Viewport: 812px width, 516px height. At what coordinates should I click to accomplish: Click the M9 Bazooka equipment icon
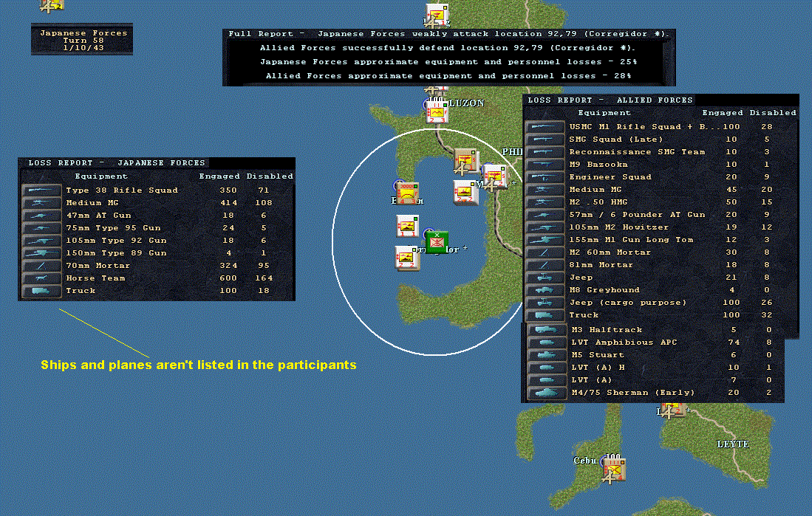pyautogui.click(x=545, y=165)
